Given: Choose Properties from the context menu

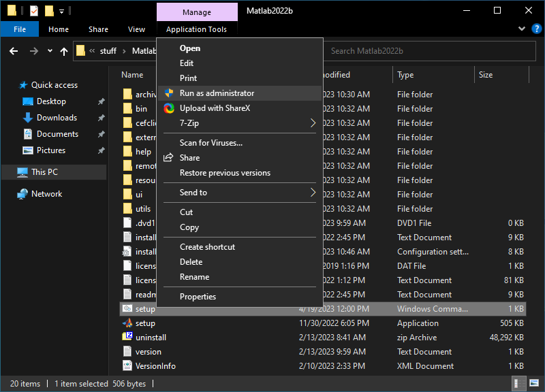Looking at the screenshot, I should [x=198, y=297].
